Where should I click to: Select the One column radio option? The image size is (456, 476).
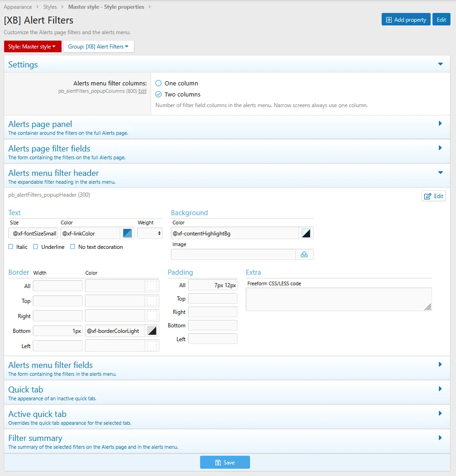[x=158, y=83]
